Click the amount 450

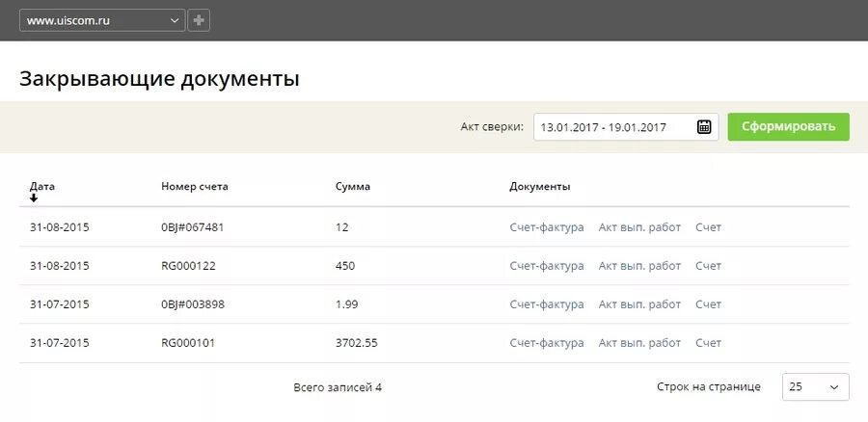point(345,266)
